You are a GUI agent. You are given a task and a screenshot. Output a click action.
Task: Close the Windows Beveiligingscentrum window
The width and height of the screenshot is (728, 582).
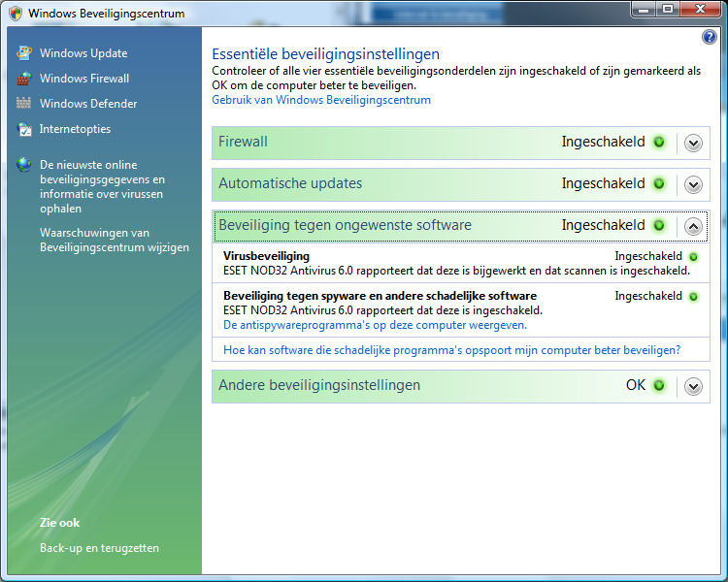(x=701, y=10)
